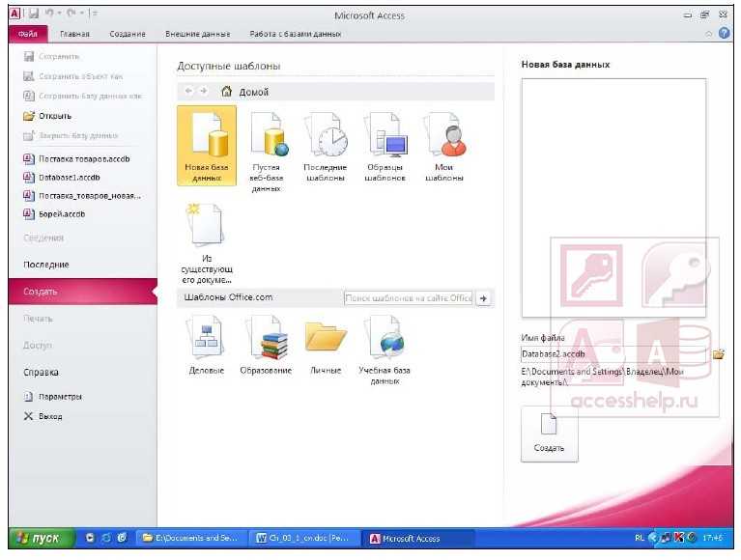Switch to the Файл tab
This screenshot has height=560, width=741.
pos(28,34)
